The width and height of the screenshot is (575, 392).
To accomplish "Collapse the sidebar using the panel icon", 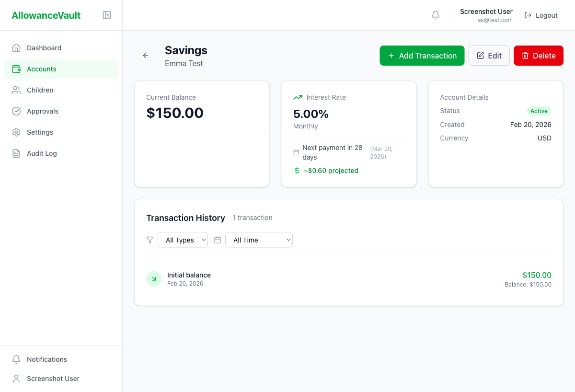I will 106,15.
